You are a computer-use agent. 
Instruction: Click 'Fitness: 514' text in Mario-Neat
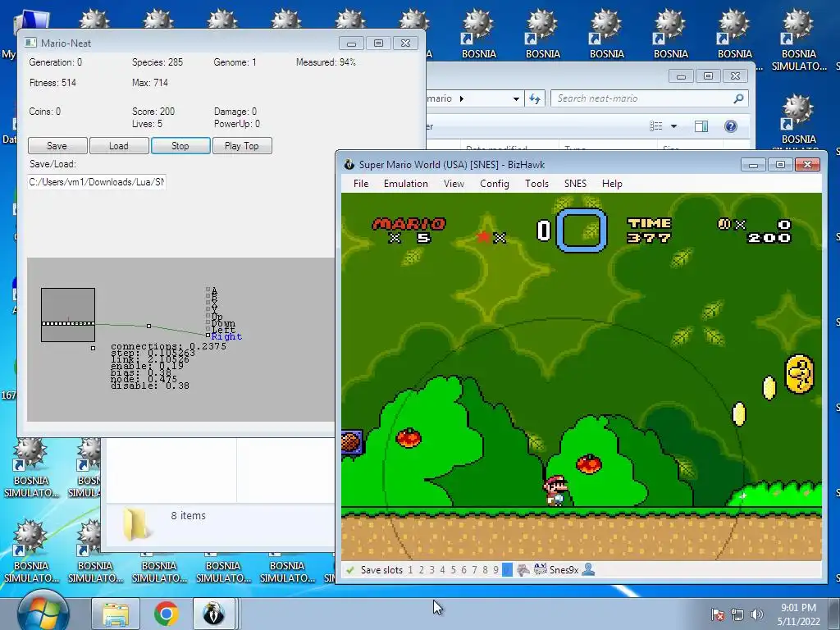click(52, 83)
